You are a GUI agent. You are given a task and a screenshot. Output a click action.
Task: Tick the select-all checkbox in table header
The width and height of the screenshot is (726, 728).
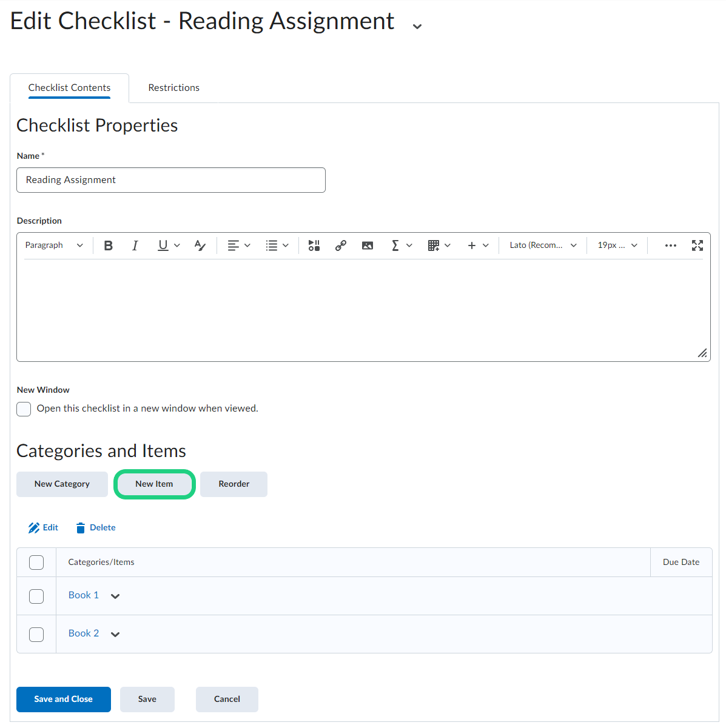[36, 563]
